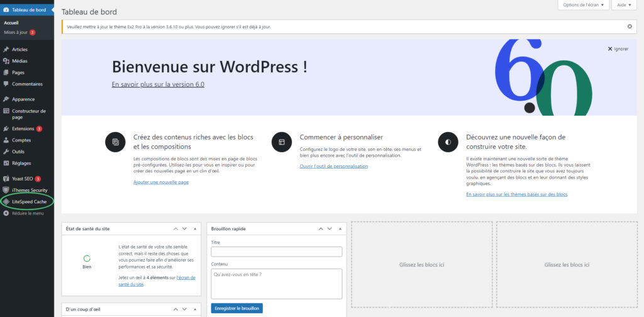The height and width of the screenshot is (317, 644).
Task: Move Brouillon rapide widget down
Action: click(x=330, y=229)
